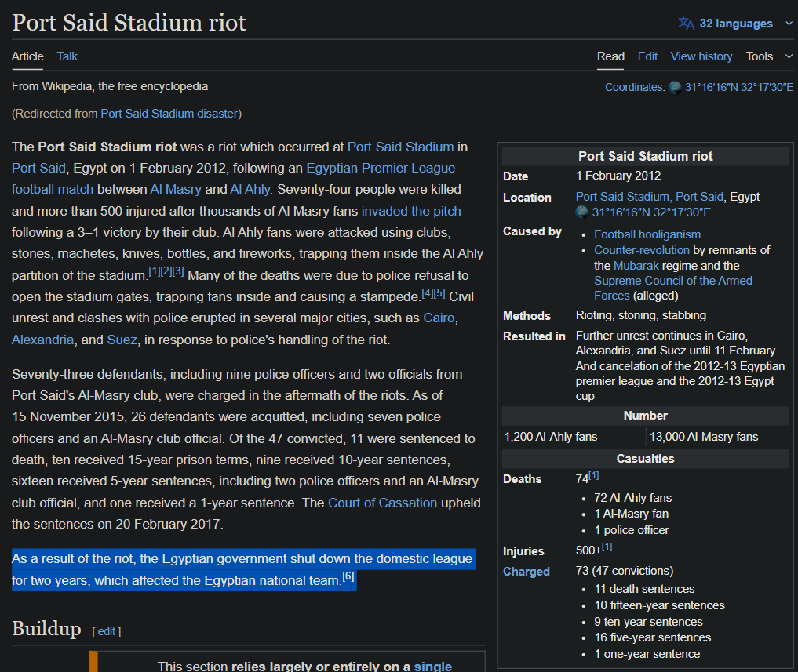Click citation [6] after national team
This screenshot has width=798, height=672.
point(348,576)
